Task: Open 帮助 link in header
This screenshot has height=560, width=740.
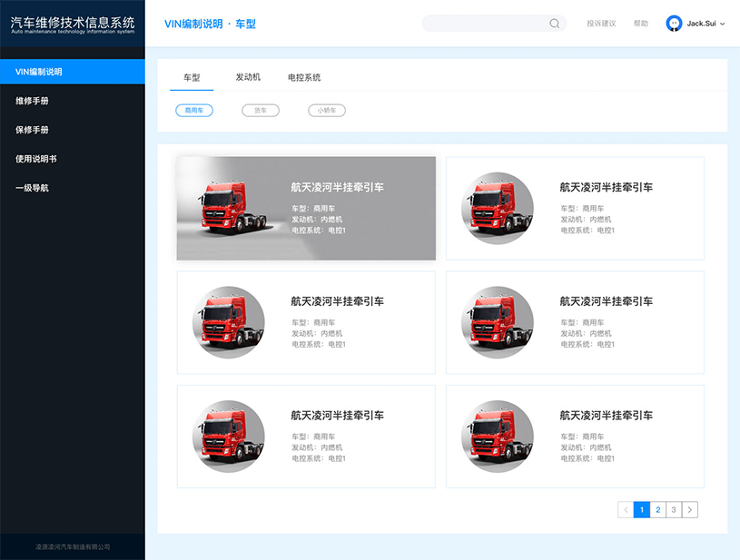Action: point(640,24)
